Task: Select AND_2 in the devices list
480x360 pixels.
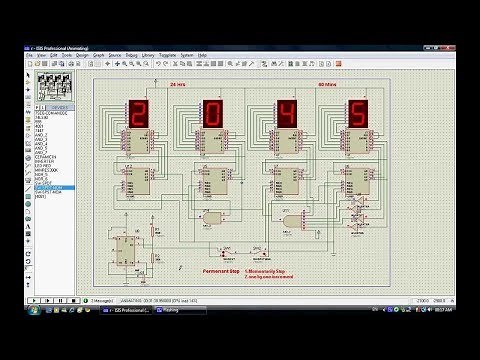Action: click(41, 135)
